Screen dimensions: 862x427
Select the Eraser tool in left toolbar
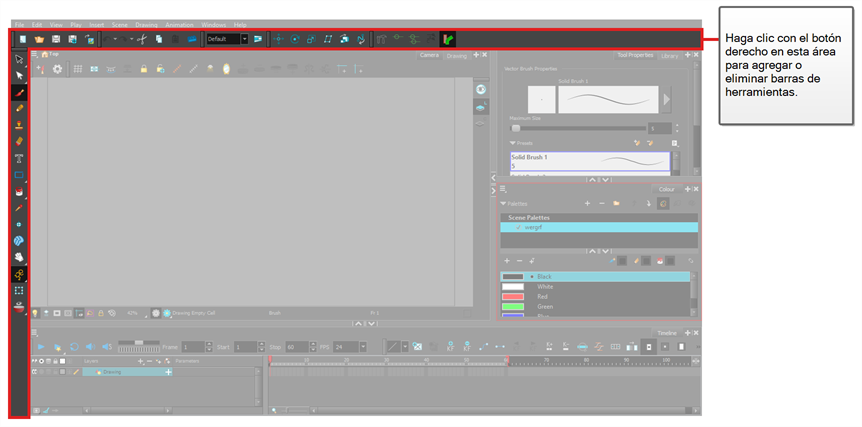pyautogui.click(x=19, y=141)
